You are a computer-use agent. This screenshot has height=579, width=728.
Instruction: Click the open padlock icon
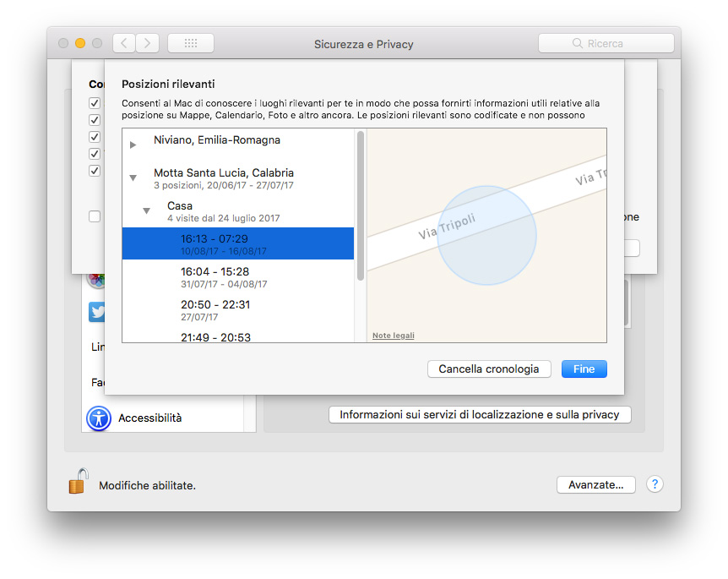coord(79,481)
